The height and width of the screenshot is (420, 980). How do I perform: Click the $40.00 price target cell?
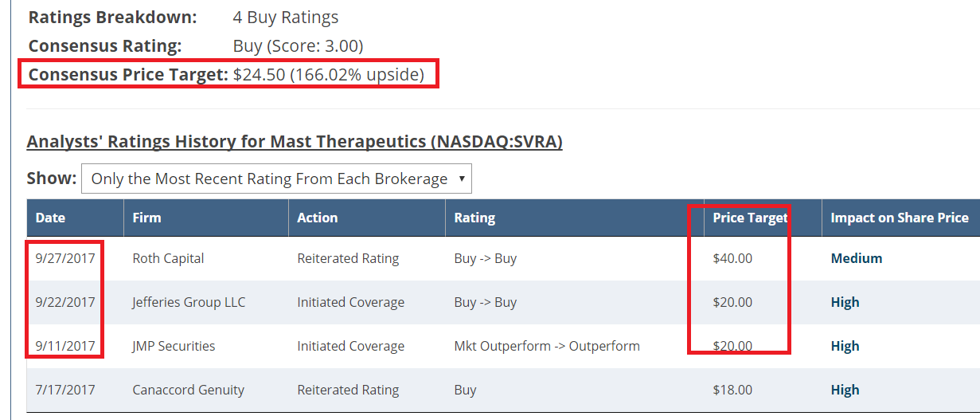(x=732, y=258)
